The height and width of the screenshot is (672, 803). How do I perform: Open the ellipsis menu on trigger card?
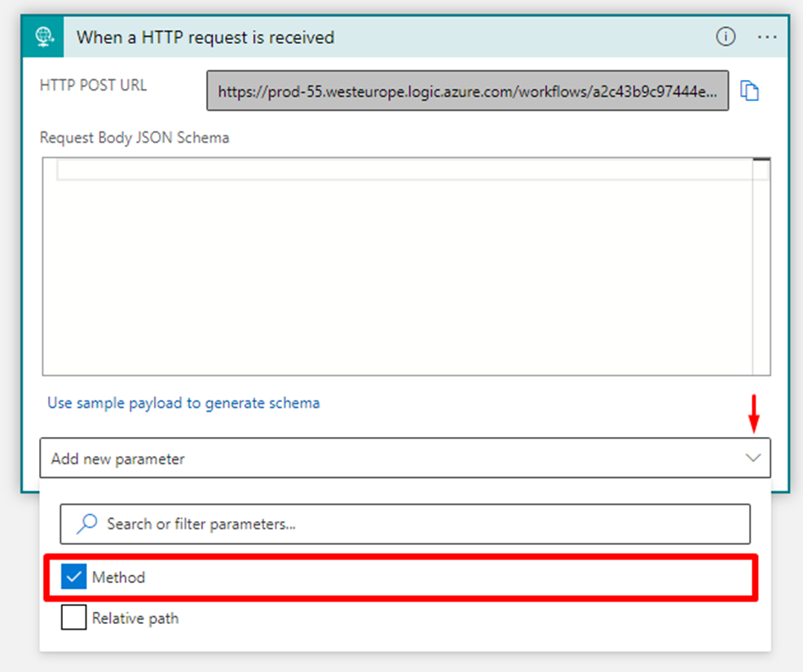(x=767, y=37)
